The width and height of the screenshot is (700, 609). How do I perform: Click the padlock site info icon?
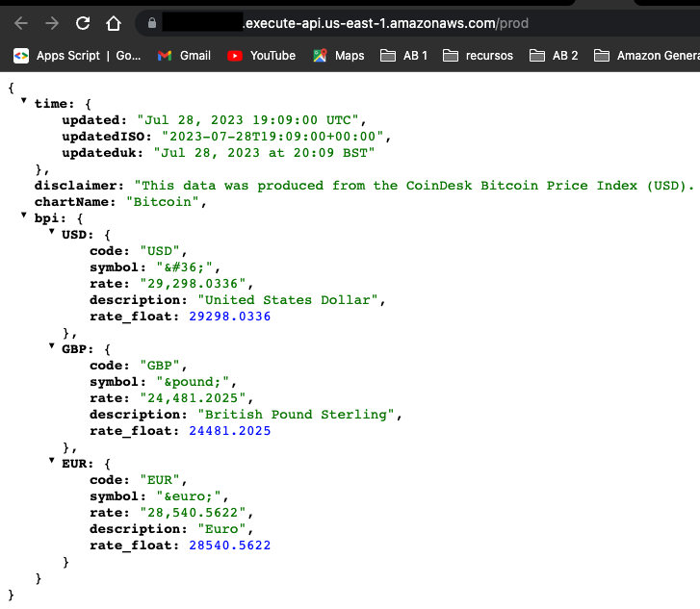152,23
